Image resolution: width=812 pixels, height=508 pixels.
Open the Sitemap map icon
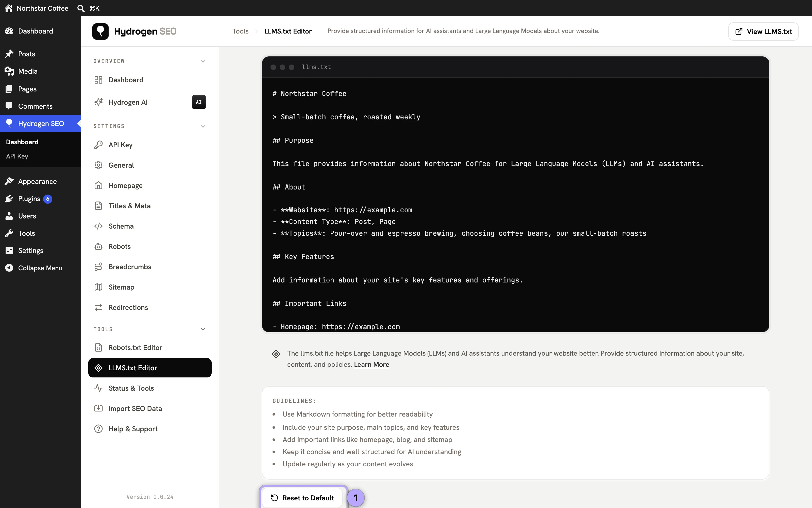point(98,287)
